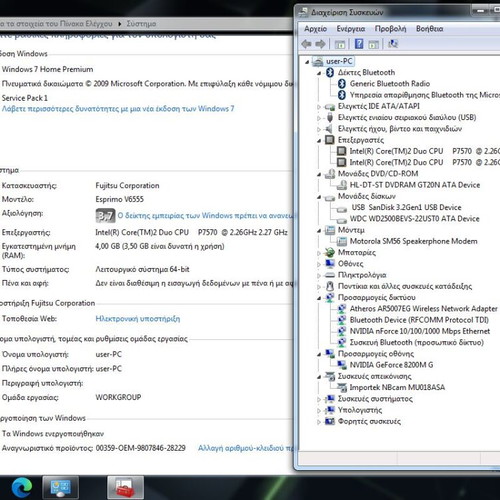Image resolution: width=500 pixels, height=500 pixels.
Task: Expand the Φορητές συσκευές node
Action: (319, 422)
